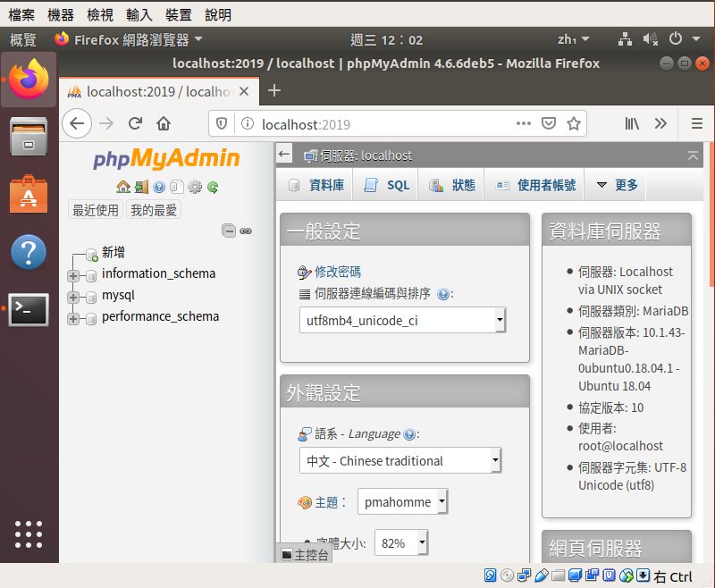
Task: Open Ubuntu Software from the dock
Action: pyautogui.click(x=29, y=195)
